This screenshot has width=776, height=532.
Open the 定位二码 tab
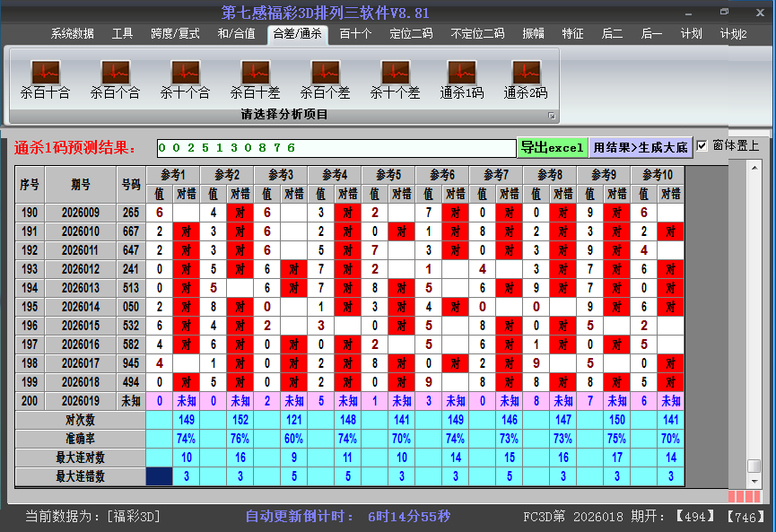tap(411, 34)
